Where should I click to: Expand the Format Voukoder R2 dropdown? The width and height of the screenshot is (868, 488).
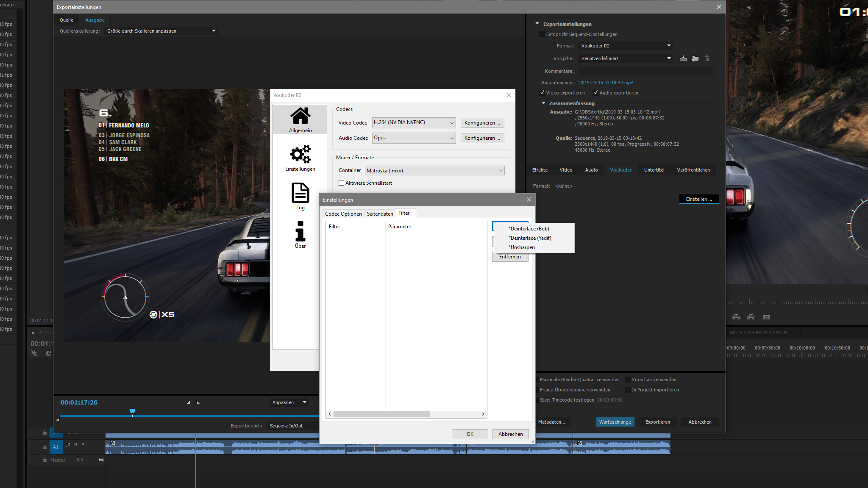[x=626, y=46]
